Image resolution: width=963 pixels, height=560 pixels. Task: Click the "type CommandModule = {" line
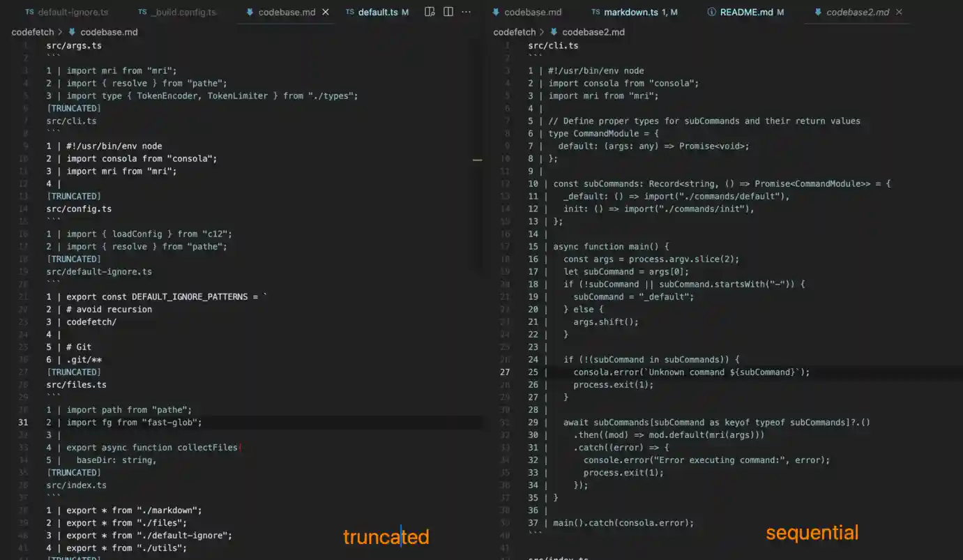[593, 134]
